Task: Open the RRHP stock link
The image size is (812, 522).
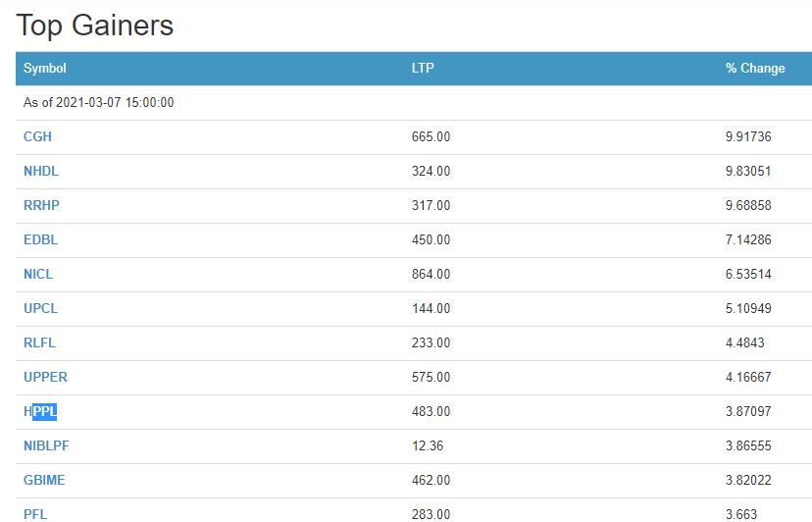Action: [x=42, y=206]
